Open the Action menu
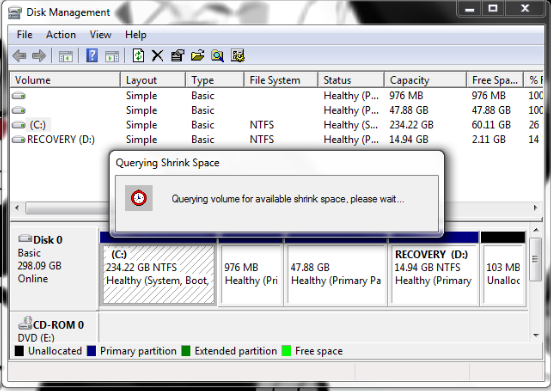Viewport: 551px width, 391px height. click(61, 34)
